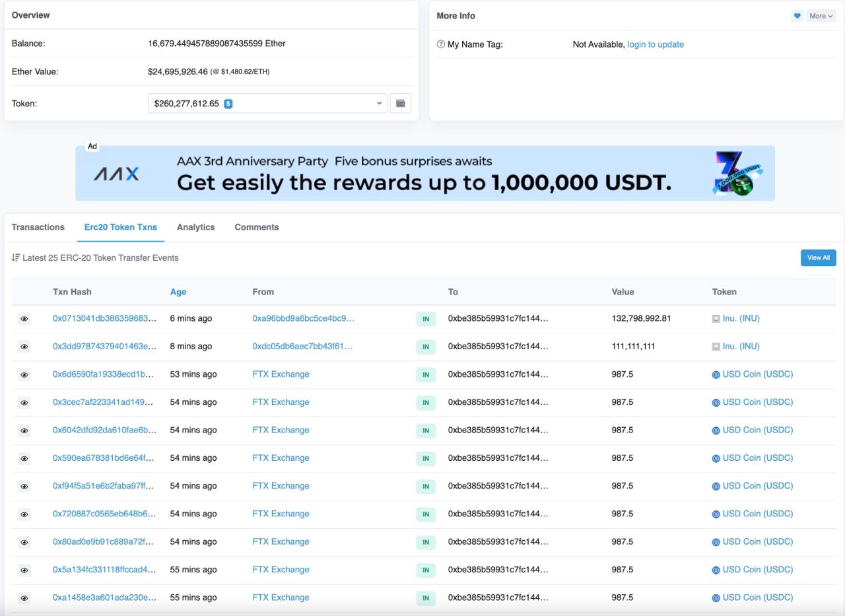The image size is (845, 616).
Task: Click the eye icon for txn 0x590ea678381bd6e64f
Action: (x=24, y=458)
